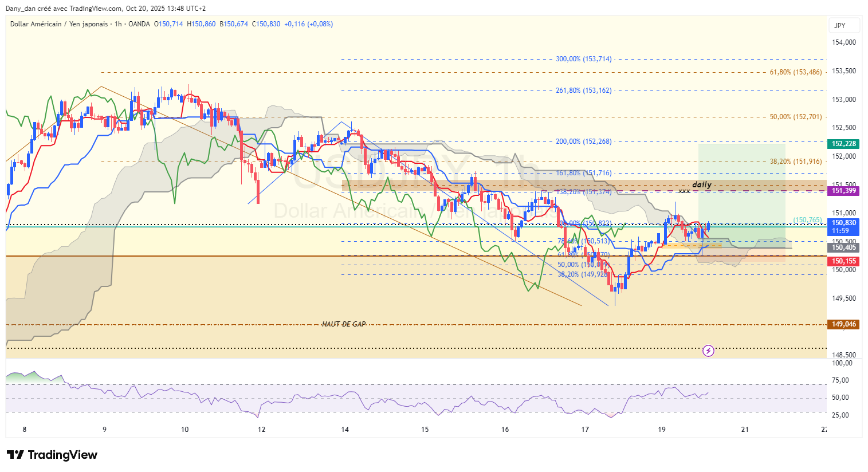The width and height of the screenshot is (868, 472).
Task: Click the purple lightning event icon
Action: pyautogui.click(x=708, y=351)
